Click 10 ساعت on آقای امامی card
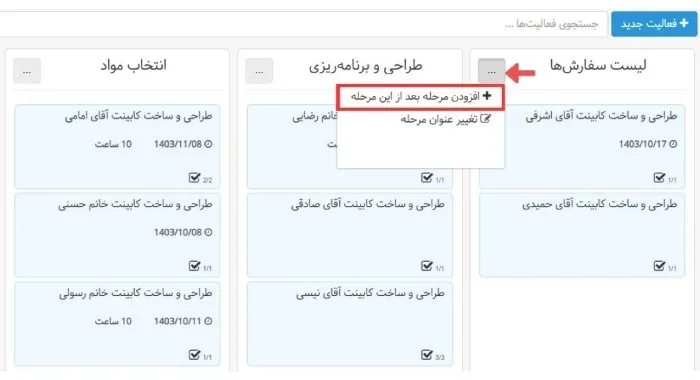 point(113,144)
